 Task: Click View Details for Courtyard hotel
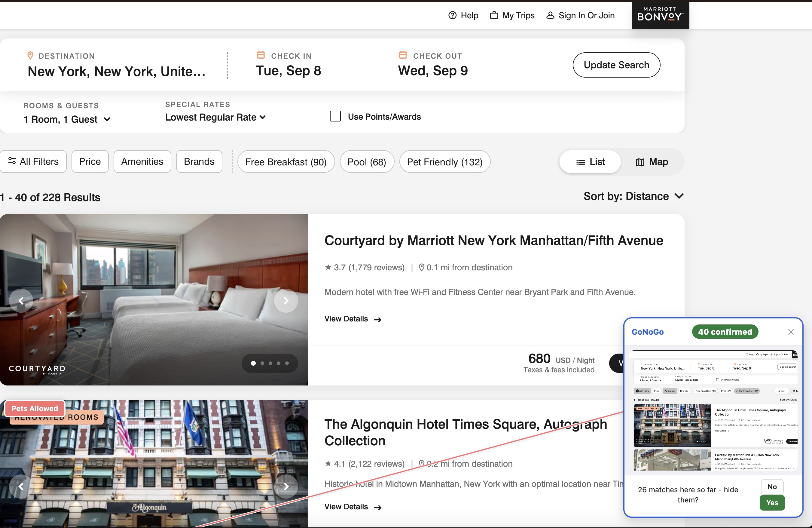[353, 319]
